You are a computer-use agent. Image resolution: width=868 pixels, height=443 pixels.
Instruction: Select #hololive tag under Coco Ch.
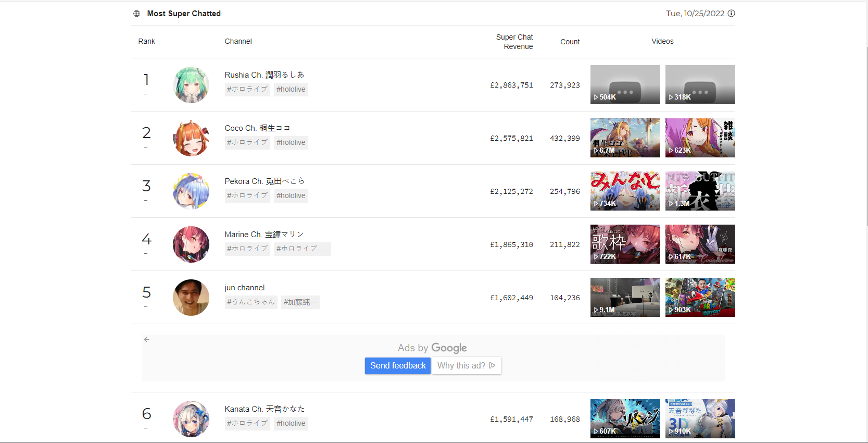[x=291, y=143]
